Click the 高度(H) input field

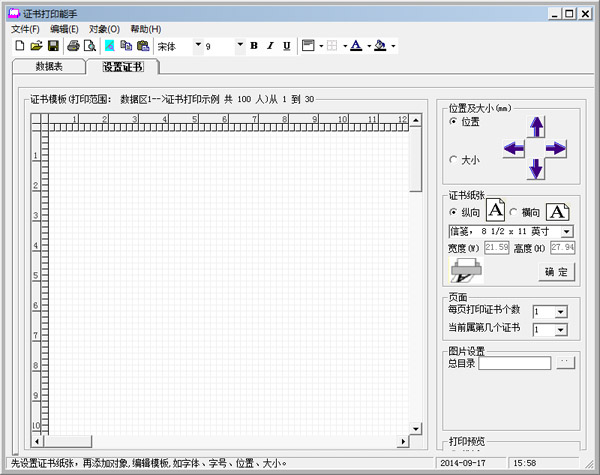[x=562, y=248]
